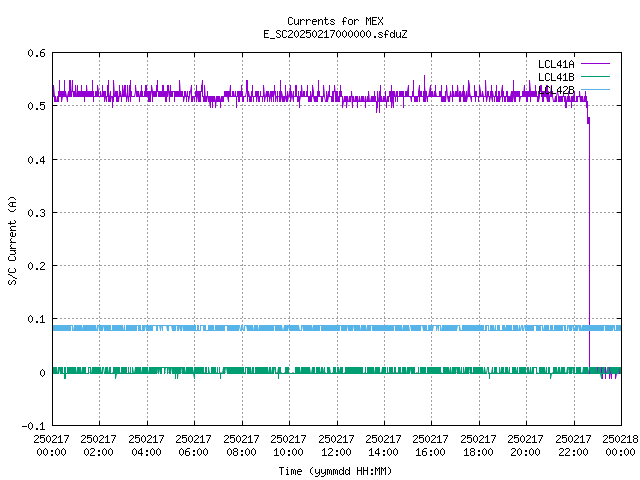Click the y-axis tick value 0.3
Image resolution: width=640 pixels, height=480 pixels.
tap(36, 213)
